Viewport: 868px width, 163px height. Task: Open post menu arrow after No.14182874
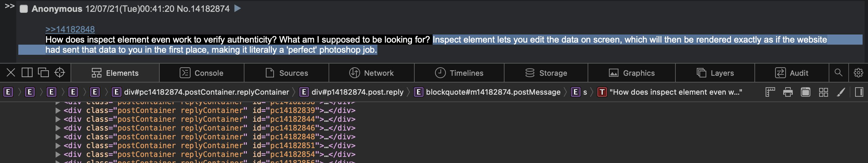pos(238,8)
